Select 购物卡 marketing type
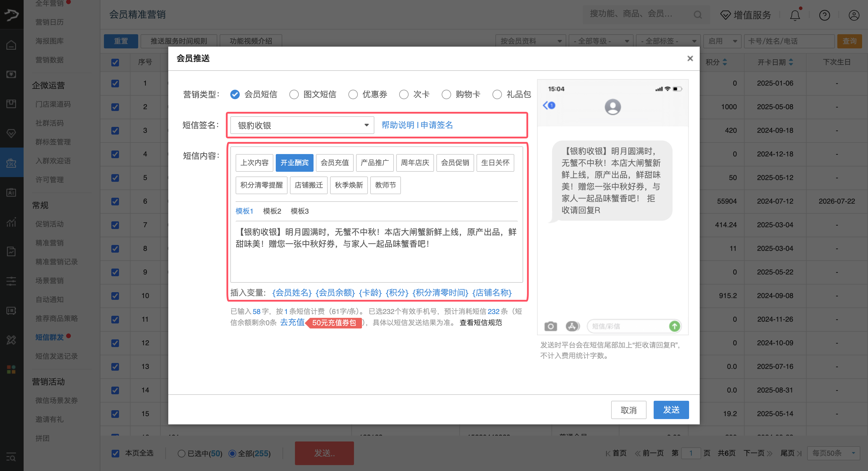This screenshot has height=471, width=868. click(446, 94)
